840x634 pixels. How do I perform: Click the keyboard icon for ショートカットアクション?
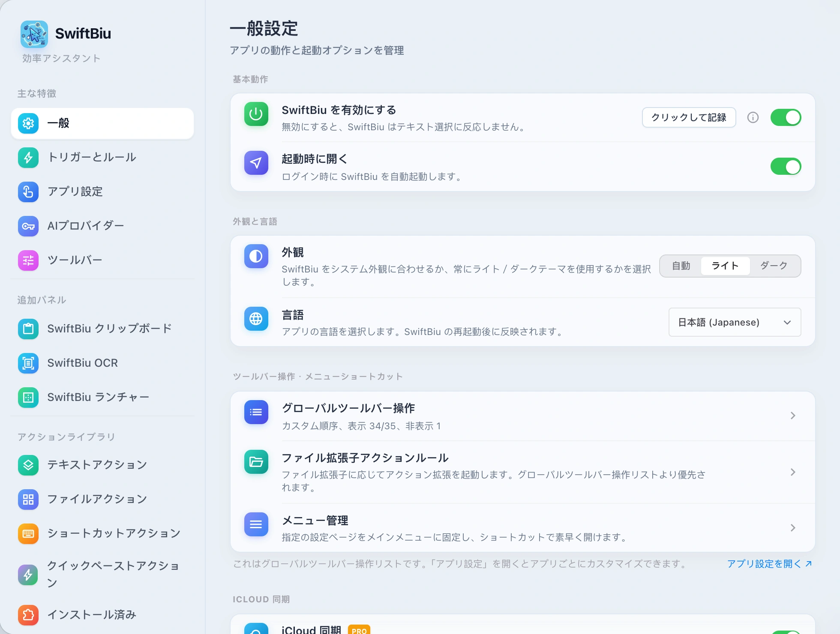point(28,534)
